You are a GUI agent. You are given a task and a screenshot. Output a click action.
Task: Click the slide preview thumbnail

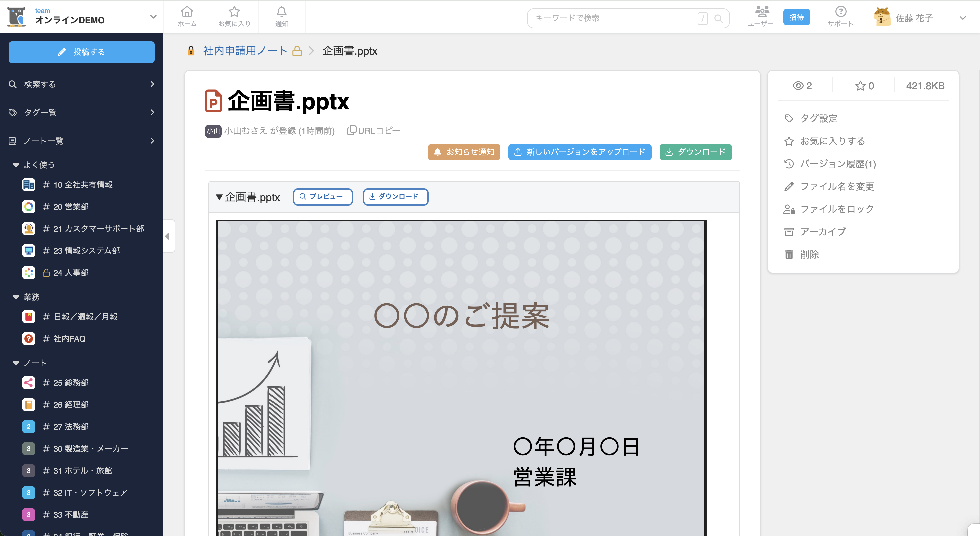point(461,378)
